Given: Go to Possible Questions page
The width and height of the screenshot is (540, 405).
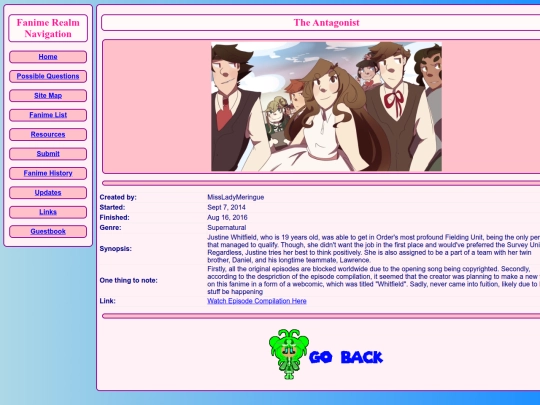Looking at the screenshot, I should pyautogui.click(x=48, y=76).
